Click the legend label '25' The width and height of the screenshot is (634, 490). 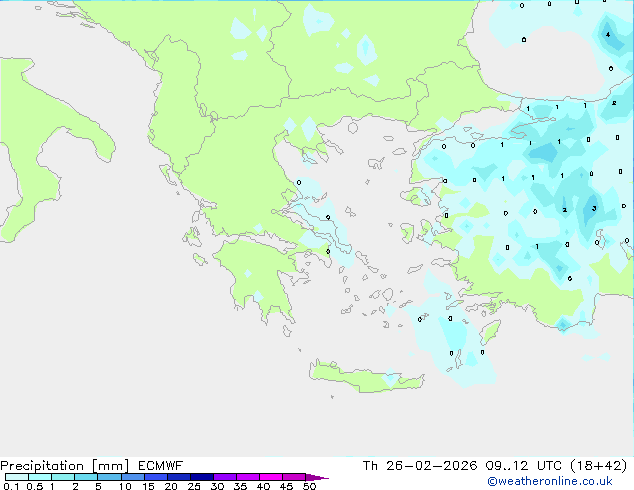coord(194,486)
